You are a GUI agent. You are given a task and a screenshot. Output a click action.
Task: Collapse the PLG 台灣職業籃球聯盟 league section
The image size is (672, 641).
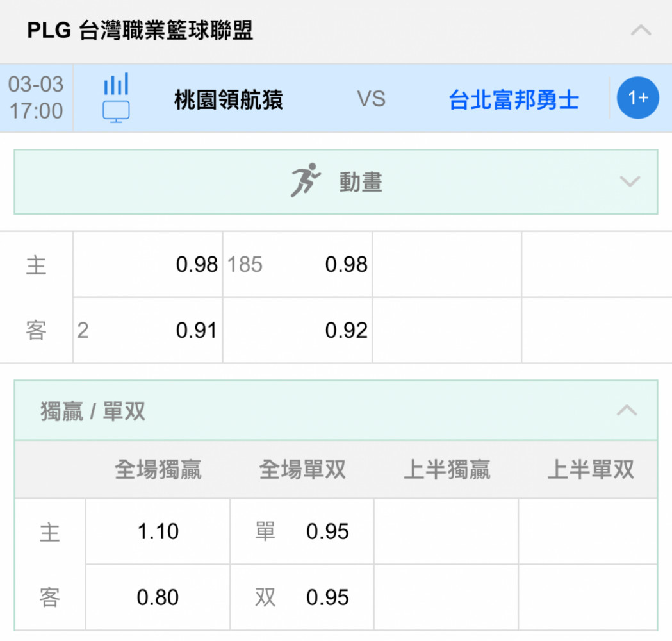pyautogui.click(x=641, y=31)
